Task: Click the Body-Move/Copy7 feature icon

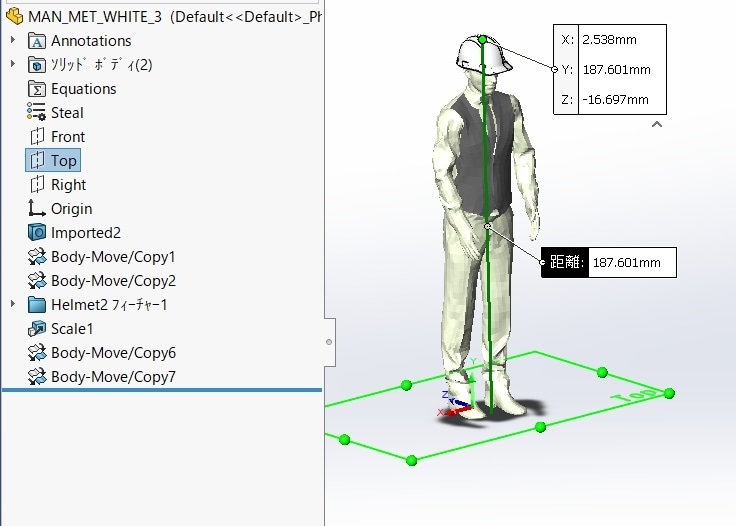Action: [x=37, y=376]
